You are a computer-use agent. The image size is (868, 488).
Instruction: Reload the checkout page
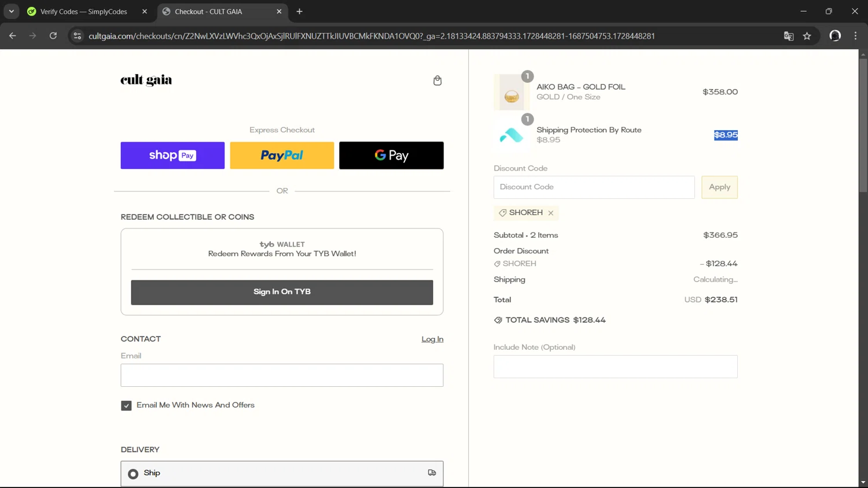tap(53, 36)
